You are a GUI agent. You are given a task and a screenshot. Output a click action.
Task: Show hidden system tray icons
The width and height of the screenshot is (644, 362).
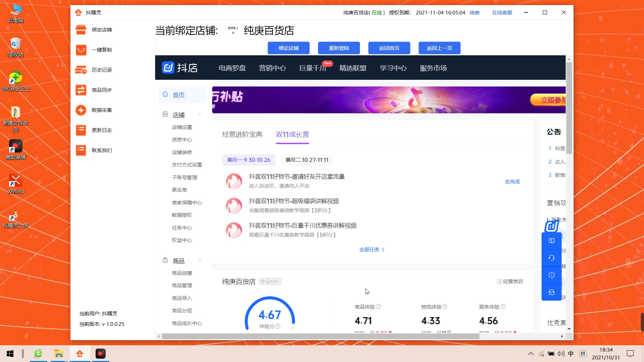pos(531,354)
